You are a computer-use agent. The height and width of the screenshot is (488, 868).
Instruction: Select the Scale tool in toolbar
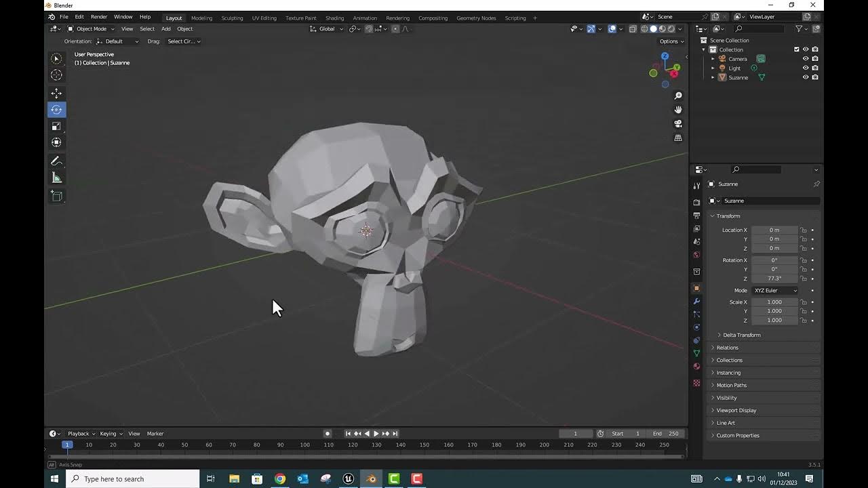56,125
